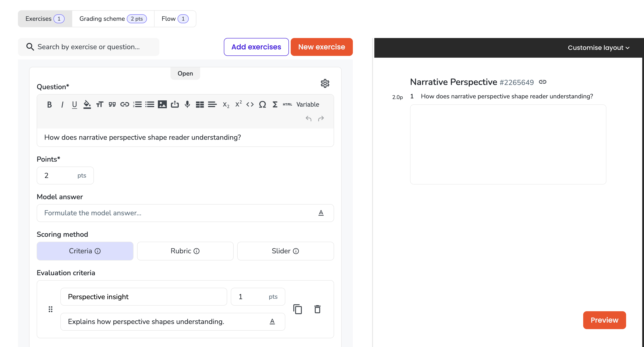Open formatting options in Model answer field
Viewport: 644px width, 347px height.
click(321, 213)
